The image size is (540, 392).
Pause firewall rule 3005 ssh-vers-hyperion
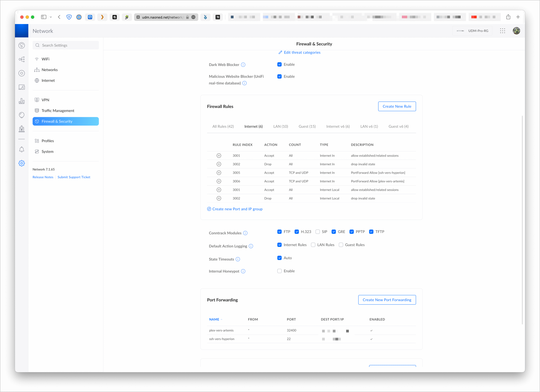click(219, 173)
